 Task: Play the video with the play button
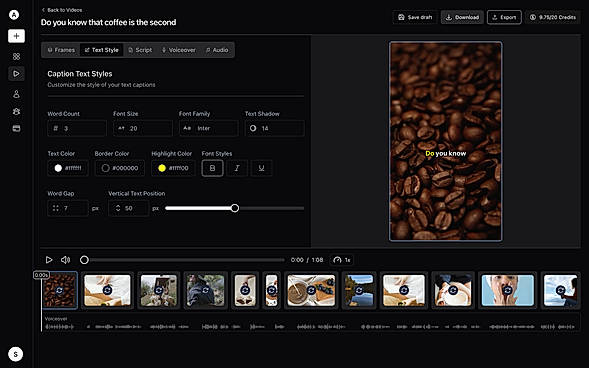point(49,260)
